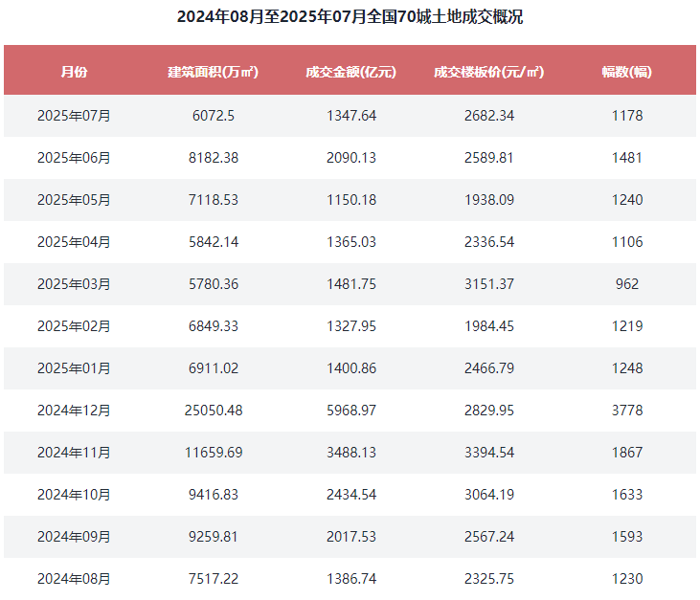
Task: Select the 2025年07月 row label
Action: click(x=74, y=116)
